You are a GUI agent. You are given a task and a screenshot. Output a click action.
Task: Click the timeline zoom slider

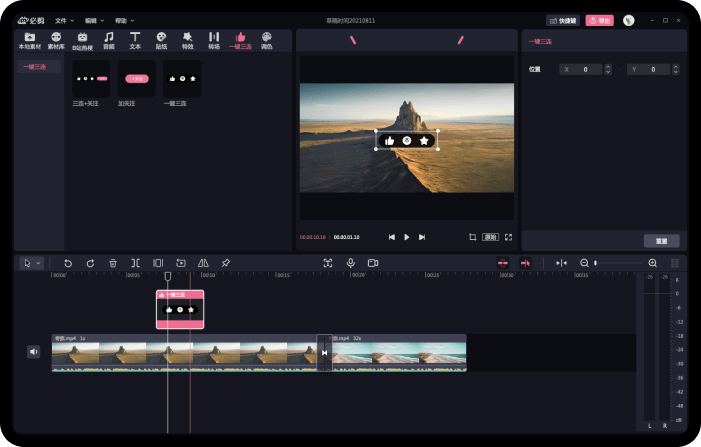click(x=617, y=263)
